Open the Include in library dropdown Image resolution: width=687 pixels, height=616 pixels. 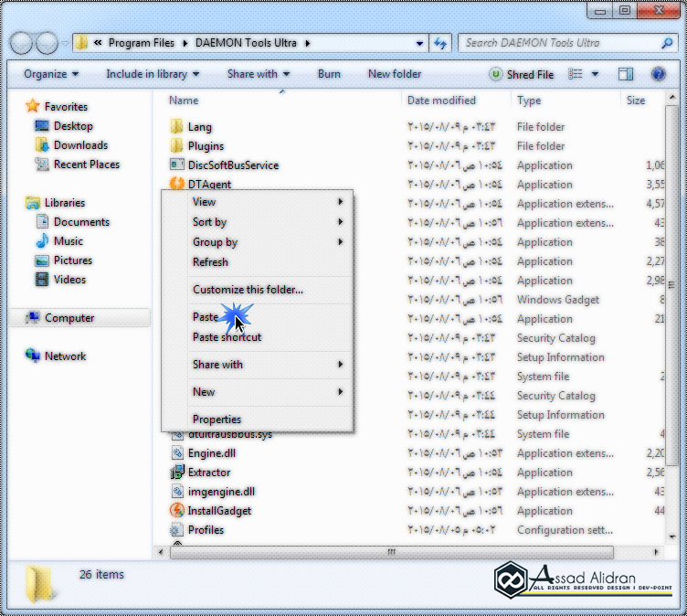click(x=153, y=74)
